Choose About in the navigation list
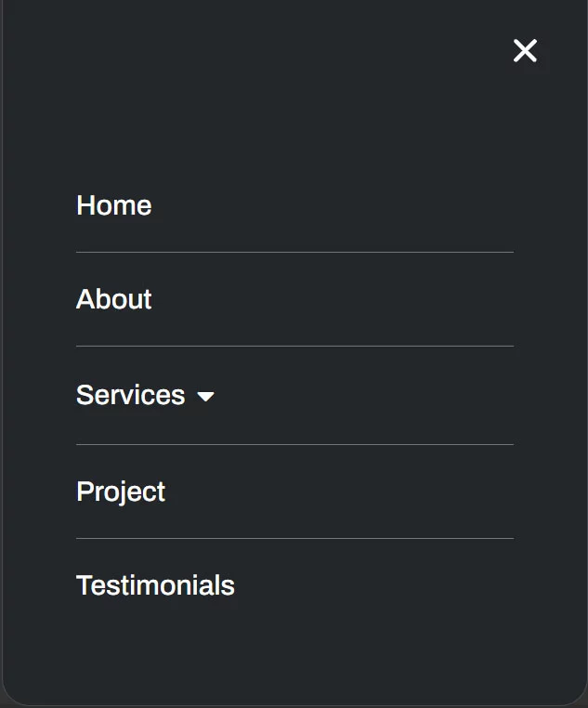588x708 pixels. tap(114, 299)
